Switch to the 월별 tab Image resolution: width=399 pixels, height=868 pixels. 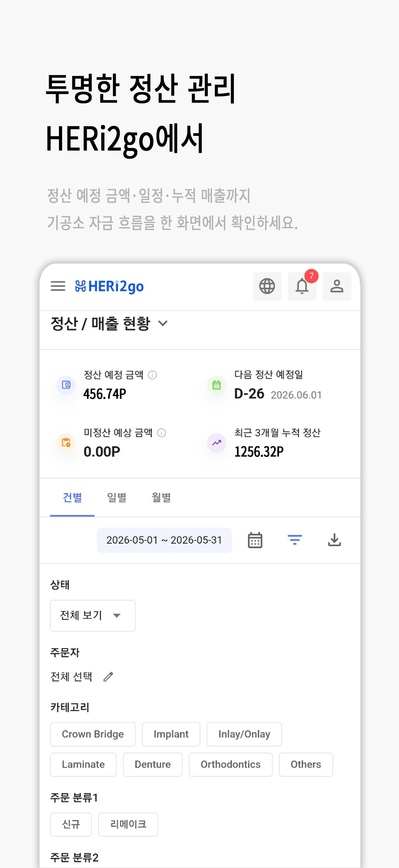(161, 497)
